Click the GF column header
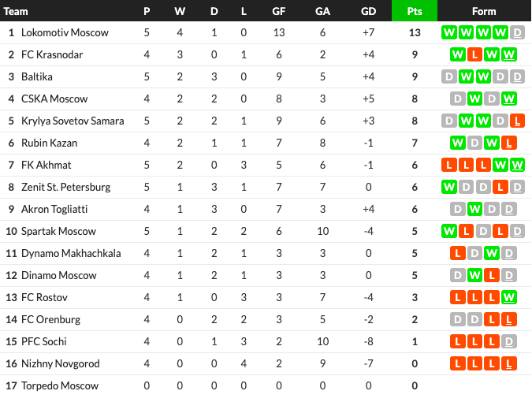Screen dimensions: 532x402 278,11
